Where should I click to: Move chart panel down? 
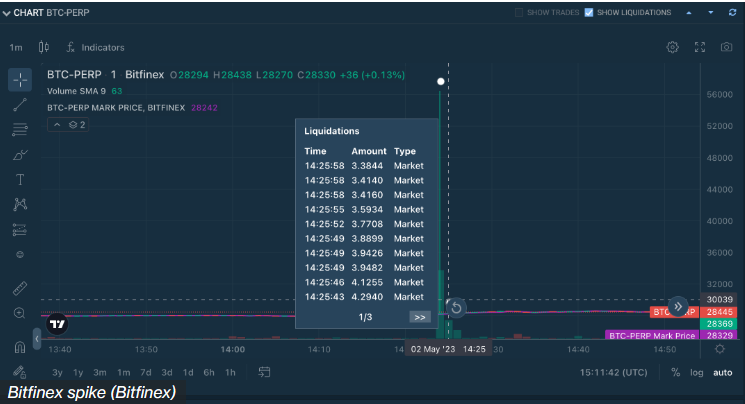coord(711,13)
